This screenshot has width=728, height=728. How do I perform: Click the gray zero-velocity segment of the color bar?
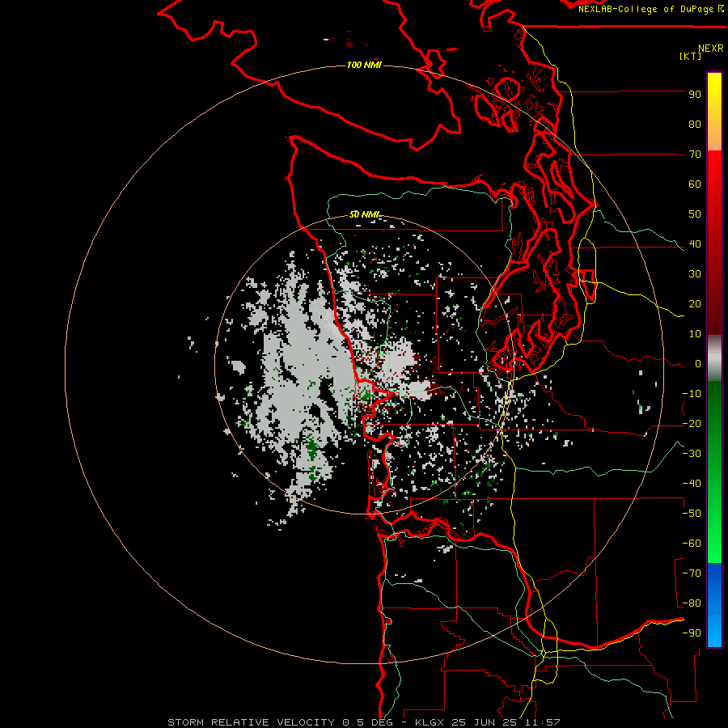(714, 358)
